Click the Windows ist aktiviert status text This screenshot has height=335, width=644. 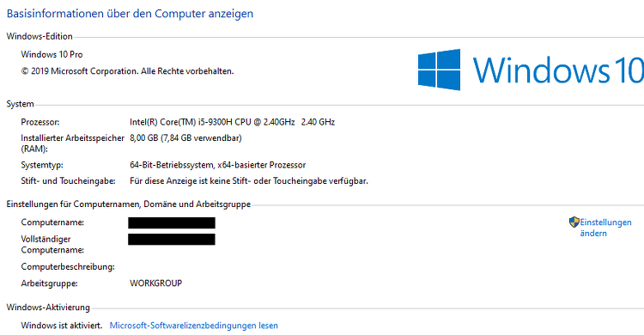pos(62,326)
